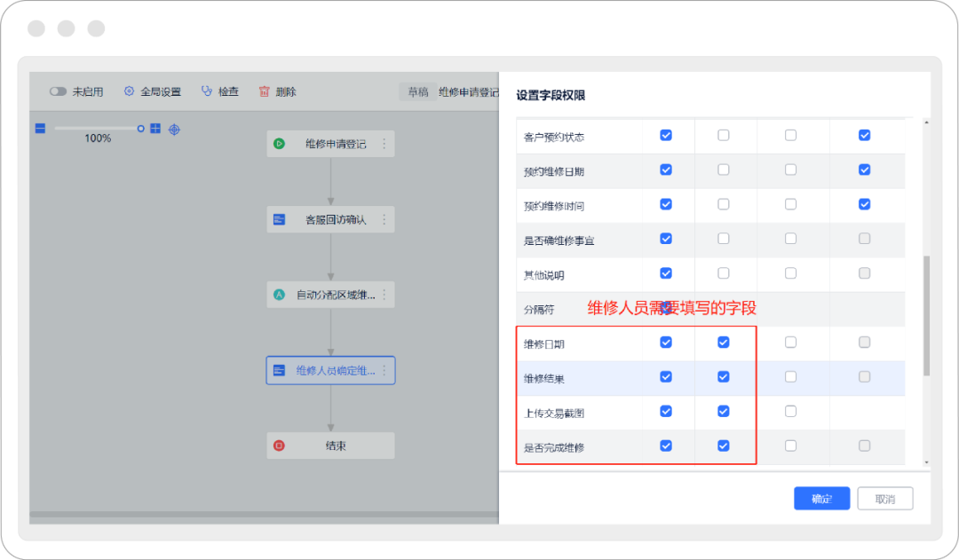Click green start icon on 维修申请登记 node
The image size is (959, 560).
tap(279, 144)
